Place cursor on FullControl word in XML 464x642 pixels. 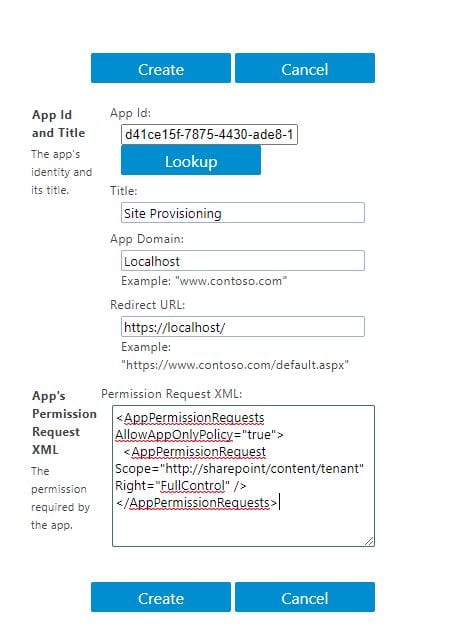pyautogui.click(x=192, y=486)
